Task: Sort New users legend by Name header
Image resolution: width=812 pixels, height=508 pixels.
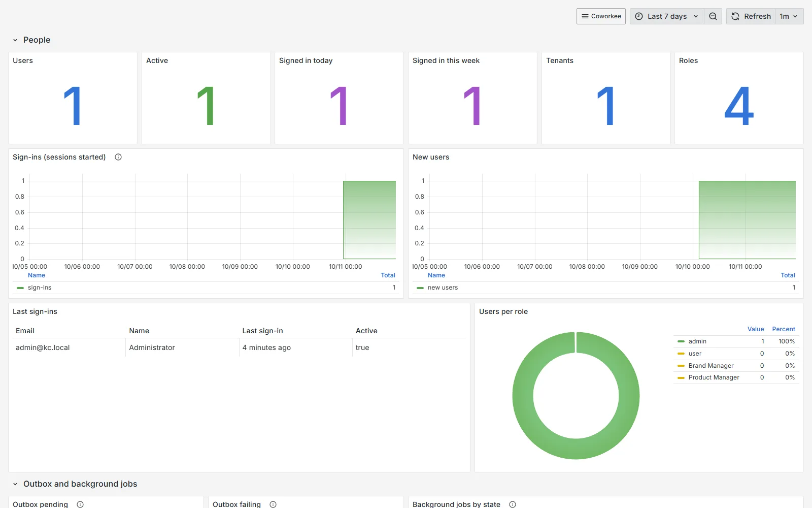Action: point(436,275)
